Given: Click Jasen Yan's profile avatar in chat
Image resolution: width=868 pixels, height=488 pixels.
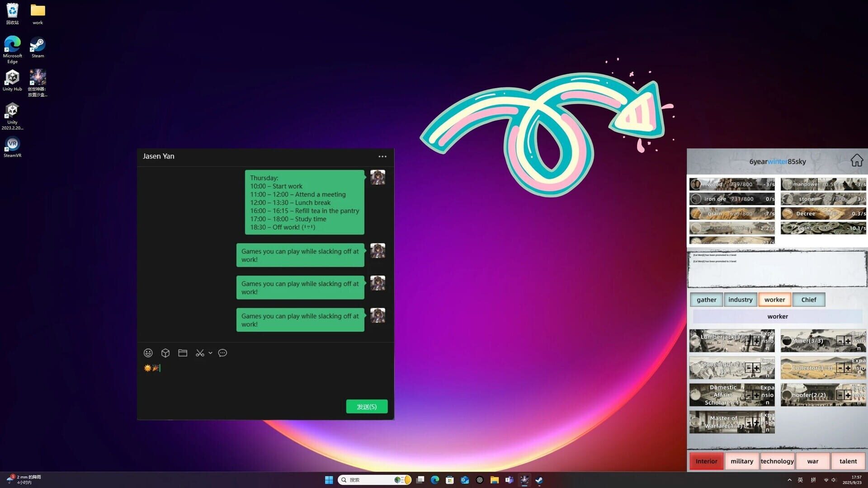Looking at the screenshot, I should pyautogui.click(x=377, y=178).
